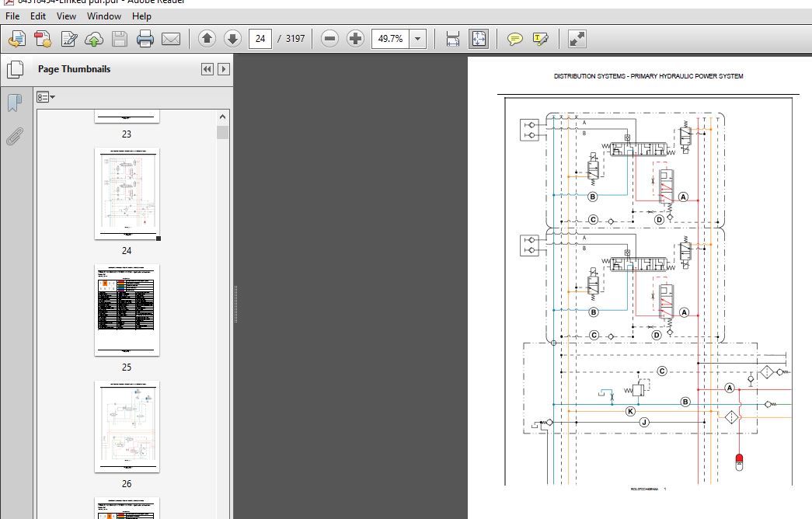
Task: Expand the thumbnails pane with right arrow
Action: (223, 69)
